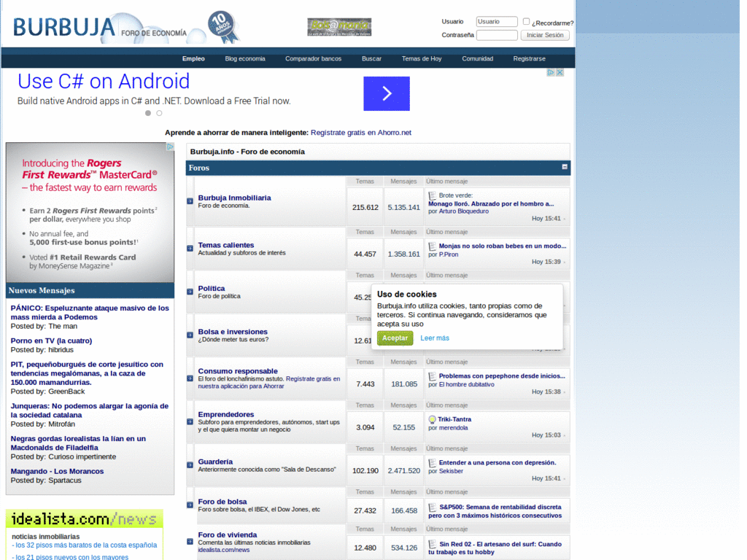
Task: Go to last post arrow in Temas calientes
Action: click(x=565, y=262)
